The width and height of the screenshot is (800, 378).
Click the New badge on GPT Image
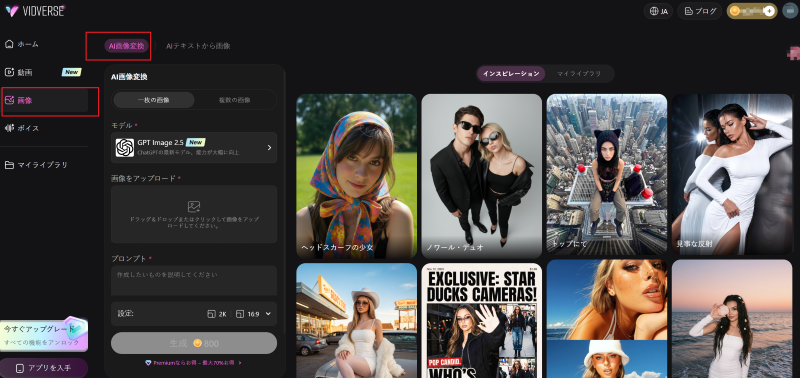coord(196,142)
